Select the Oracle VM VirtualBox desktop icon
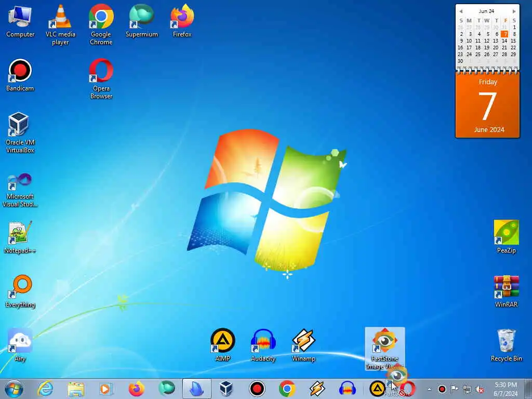The height and width of the screenshot is (399, 532). point(20,132)
